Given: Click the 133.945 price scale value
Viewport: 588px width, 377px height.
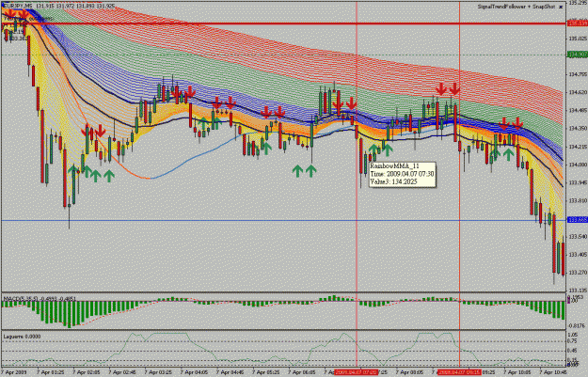Looking at the screenshot, I should coord(578,182).
